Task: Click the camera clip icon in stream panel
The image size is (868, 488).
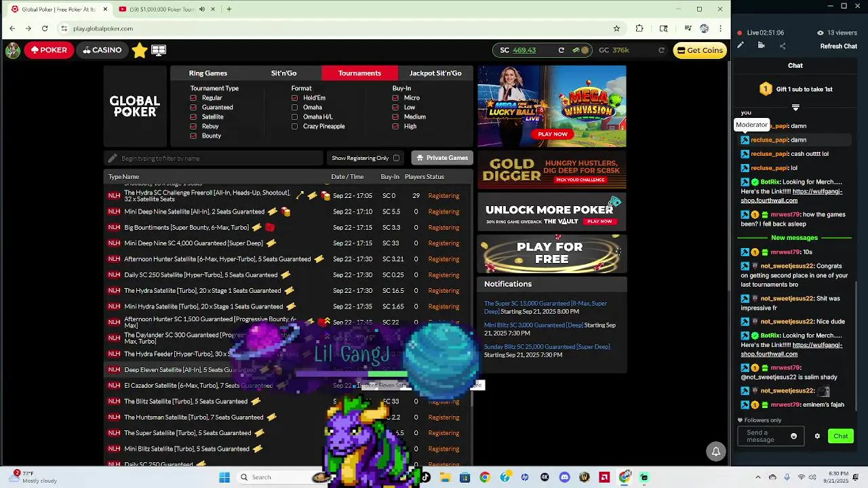Action: pyautogui.click(x=761, y=45)
